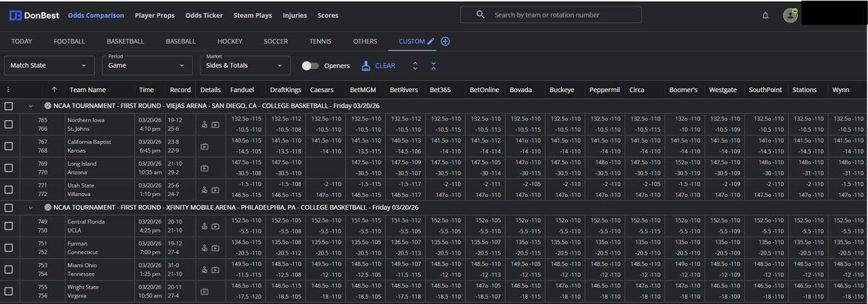Switch to the Basketball tab
Image resolution: width=868 pixels, height=304 pixels.
[125, 41]
